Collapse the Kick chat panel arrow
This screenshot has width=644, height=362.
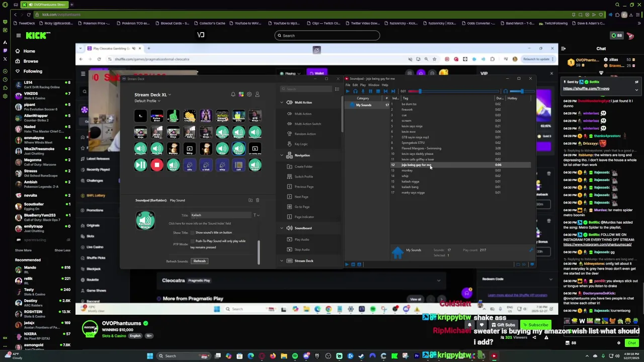coord(563,49)
